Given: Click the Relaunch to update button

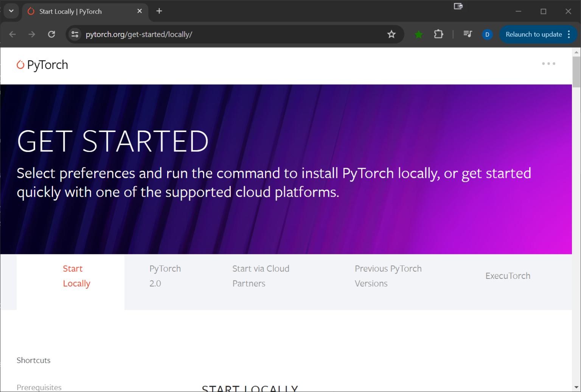Looking at the screenshot, I should tap(533, 34).
